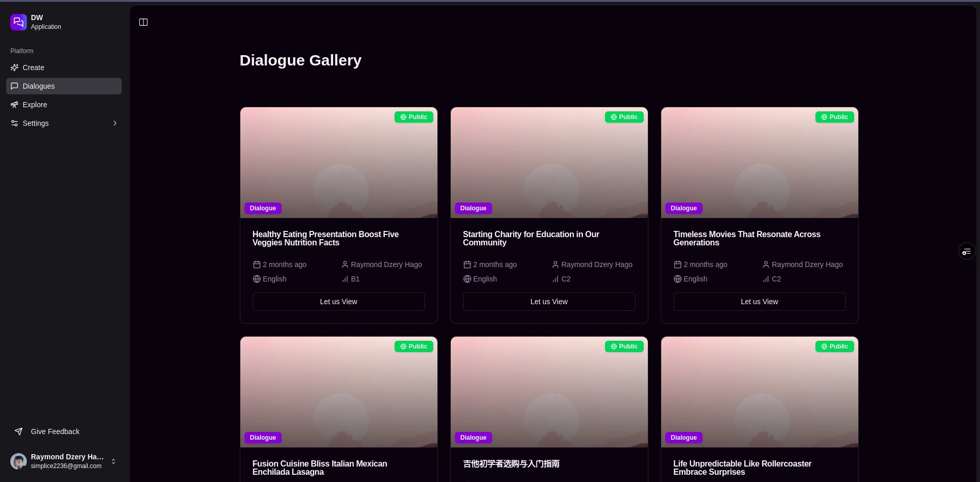980x482 pixels.
Task: Open Settings in the sidebar
Action: pos(64,123)
